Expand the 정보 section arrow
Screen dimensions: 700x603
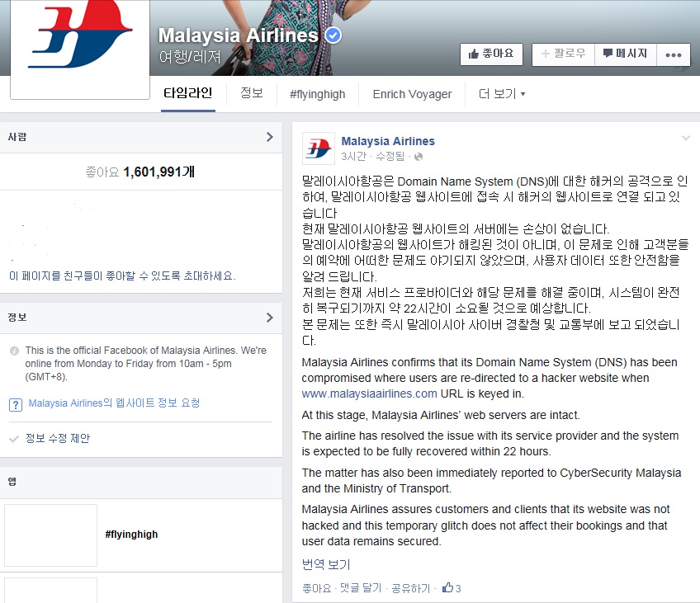point(270,318)
